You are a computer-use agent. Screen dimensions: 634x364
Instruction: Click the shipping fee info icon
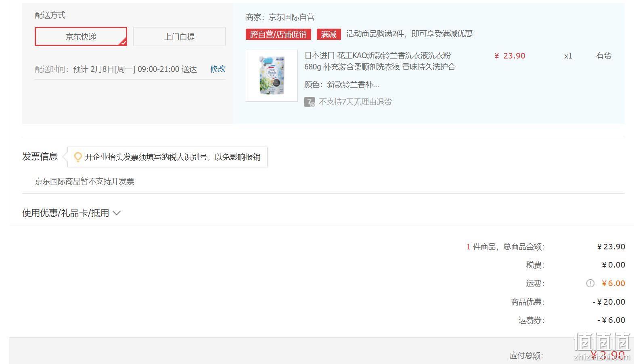(x=590, y=283)
